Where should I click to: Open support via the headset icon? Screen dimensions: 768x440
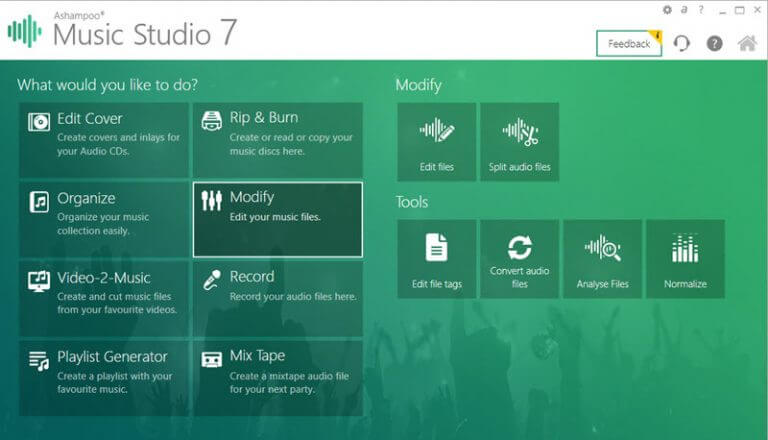[681, 44]
